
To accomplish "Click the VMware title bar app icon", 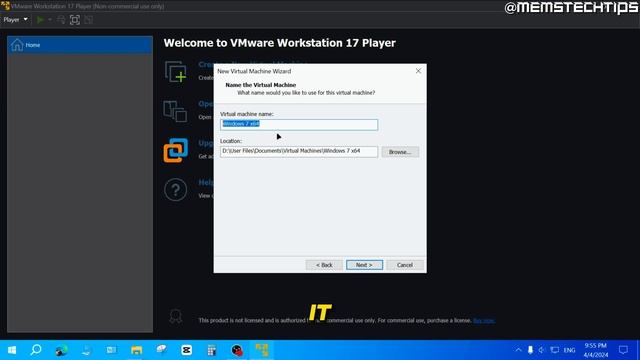I will click(5, 6).
